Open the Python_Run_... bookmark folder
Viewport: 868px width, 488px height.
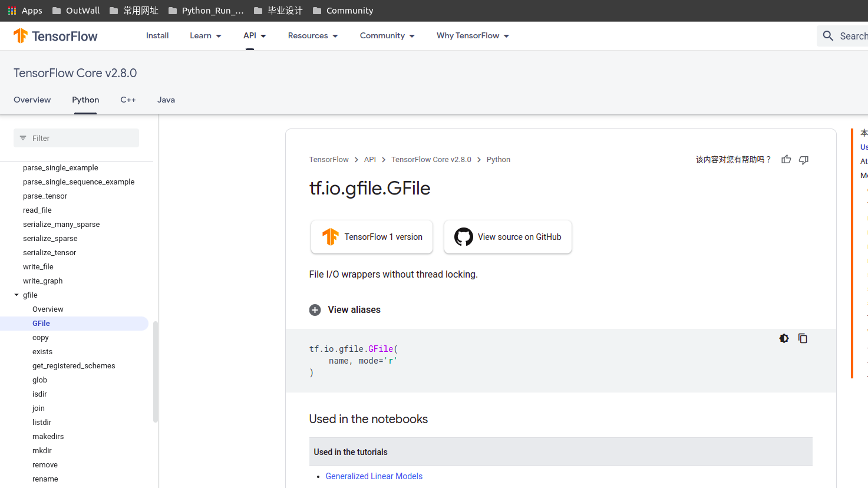pyautogui.click(x=206, y=11)
